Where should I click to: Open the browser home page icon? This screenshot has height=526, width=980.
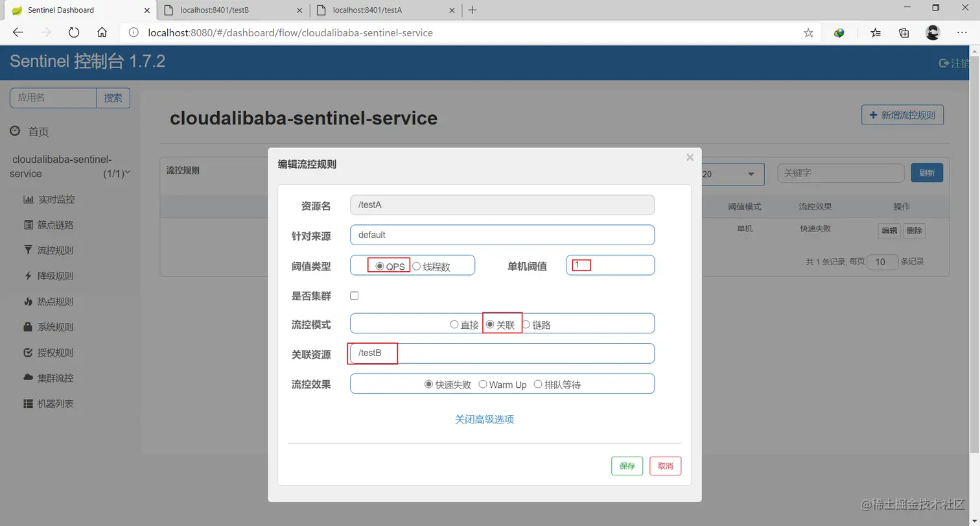pos(102,32)
